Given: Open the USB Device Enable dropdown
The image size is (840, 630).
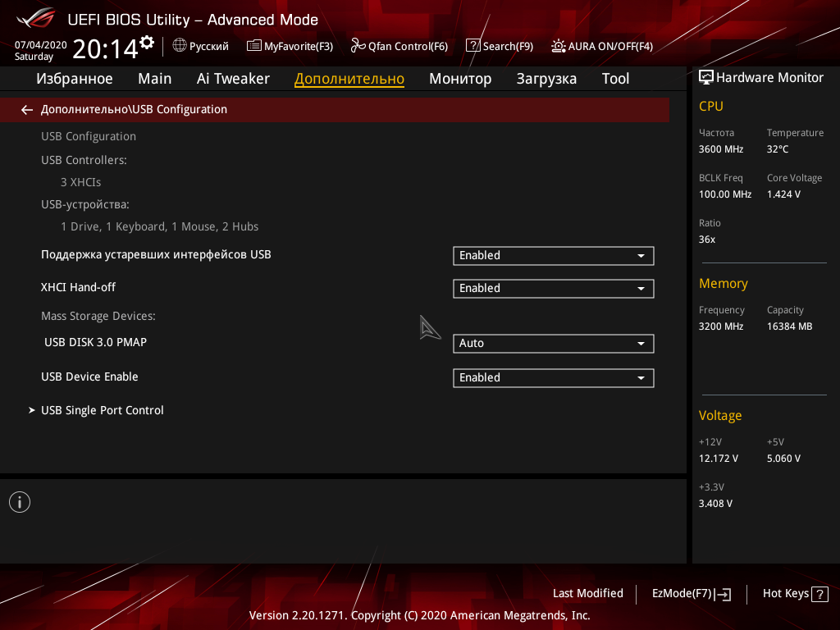Looking at the screenshot, I should [554, 377].
